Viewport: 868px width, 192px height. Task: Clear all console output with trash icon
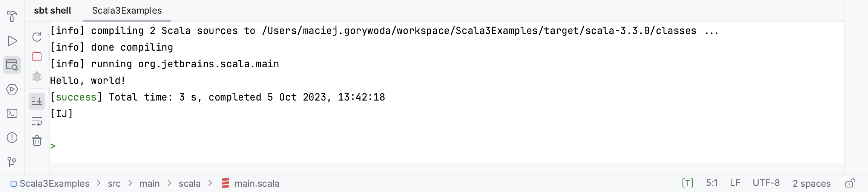tap(37, 141)
